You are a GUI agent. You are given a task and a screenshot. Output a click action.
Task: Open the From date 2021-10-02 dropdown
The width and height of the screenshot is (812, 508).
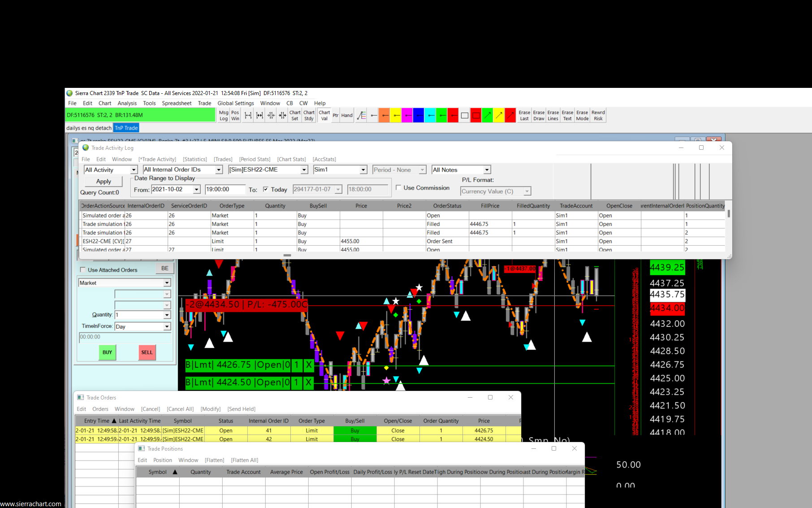pos(197,190)
